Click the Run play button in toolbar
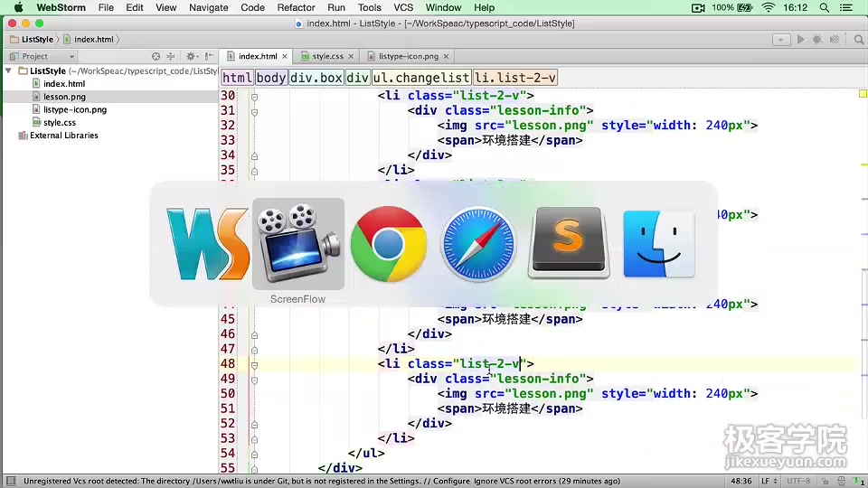 (x=800, y=39)
